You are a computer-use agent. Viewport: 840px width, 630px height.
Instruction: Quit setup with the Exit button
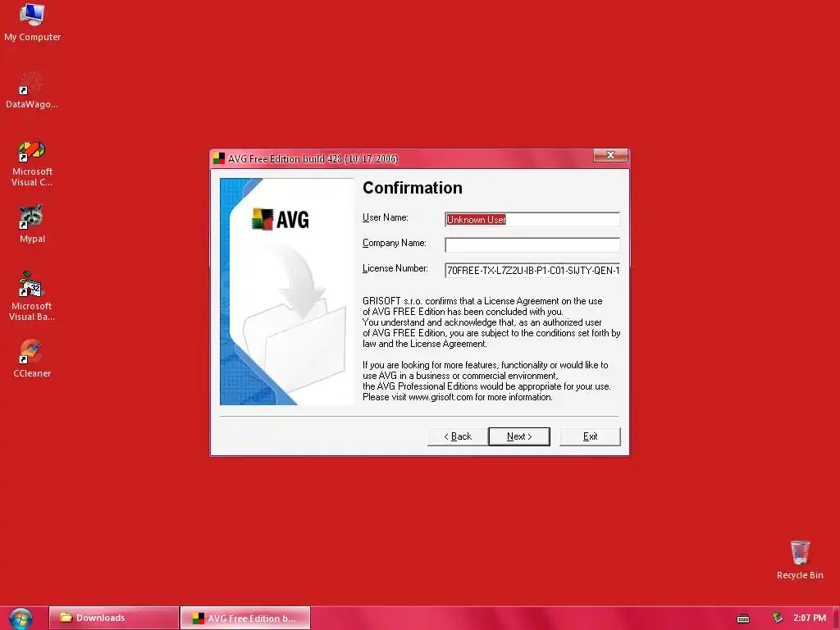click(590, 436)
